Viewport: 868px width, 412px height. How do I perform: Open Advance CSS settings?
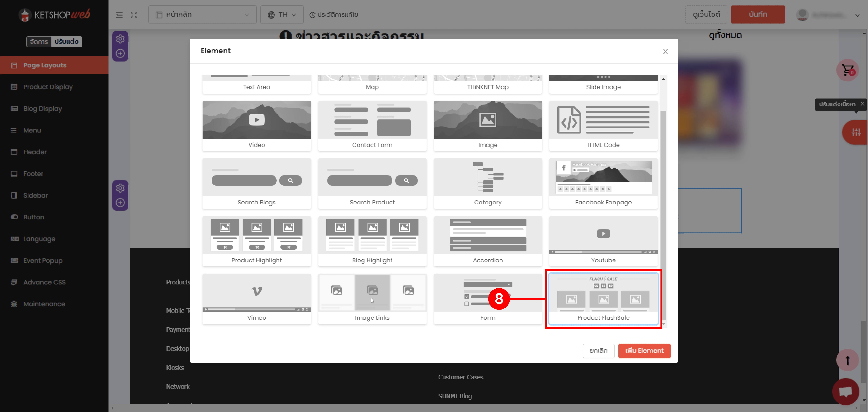click(54, 282)
